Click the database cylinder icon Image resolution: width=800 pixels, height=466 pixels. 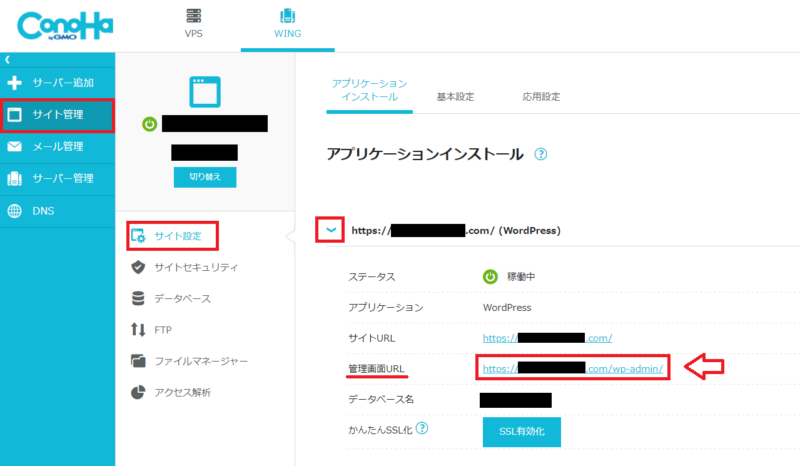(138, 299)
